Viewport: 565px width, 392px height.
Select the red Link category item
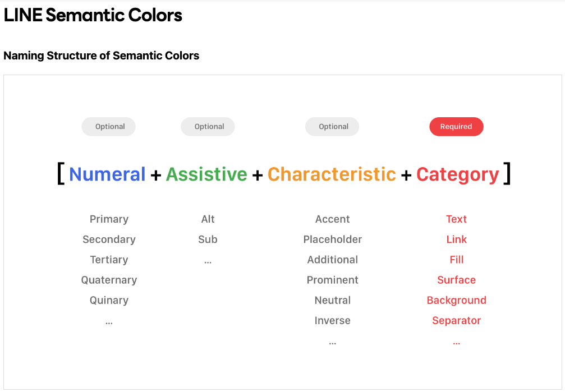pos(456,239)
